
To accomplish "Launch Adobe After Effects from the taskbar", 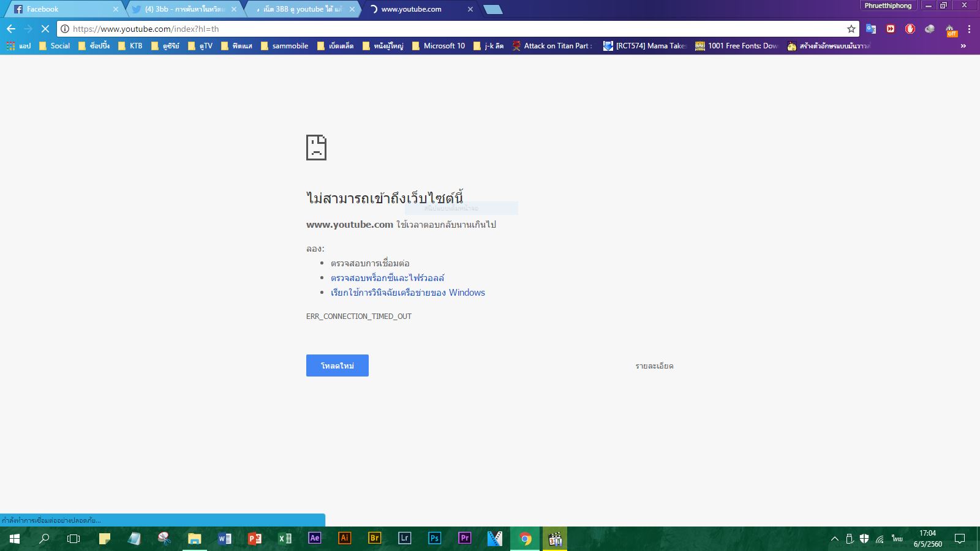I will coord(315,538).
